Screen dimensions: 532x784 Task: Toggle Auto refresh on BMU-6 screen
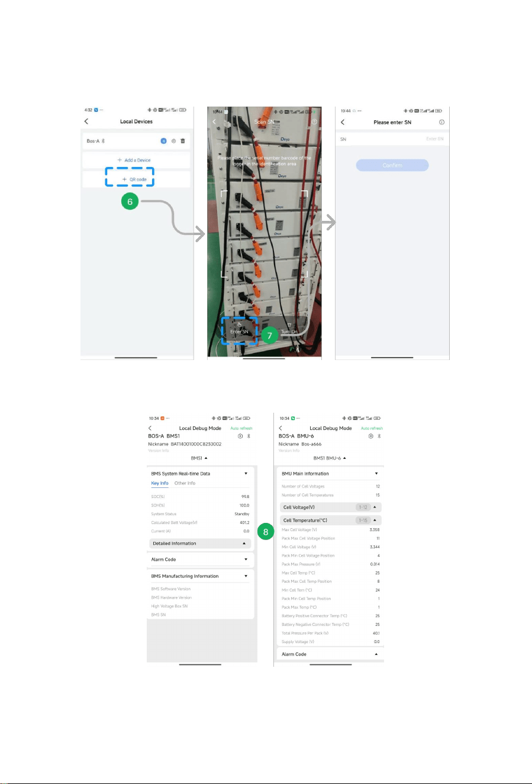[x=372, y=428]
